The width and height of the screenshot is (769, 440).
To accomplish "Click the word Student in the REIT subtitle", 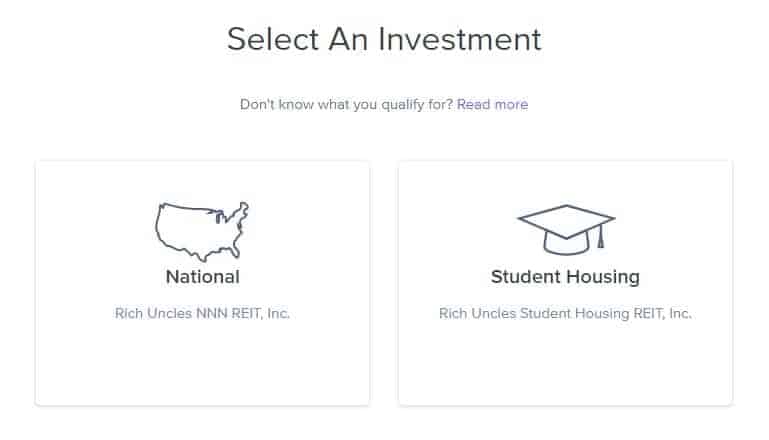I will 536,313.
